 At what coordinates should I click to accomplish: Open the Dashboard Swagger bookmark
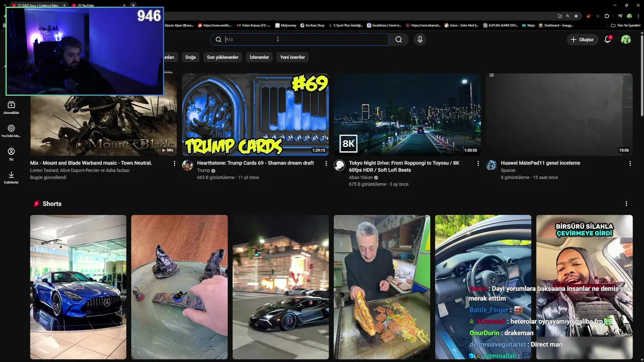[556, 25]
